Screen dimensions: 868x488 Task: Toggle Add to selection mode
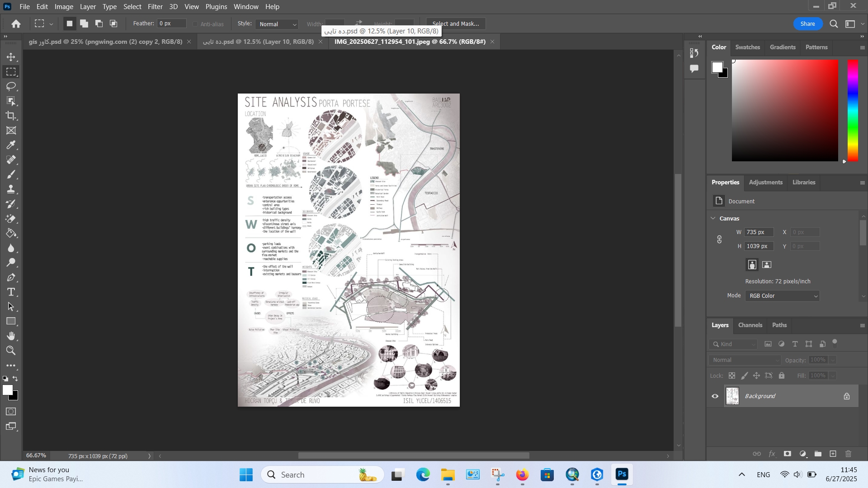[84, 23]
